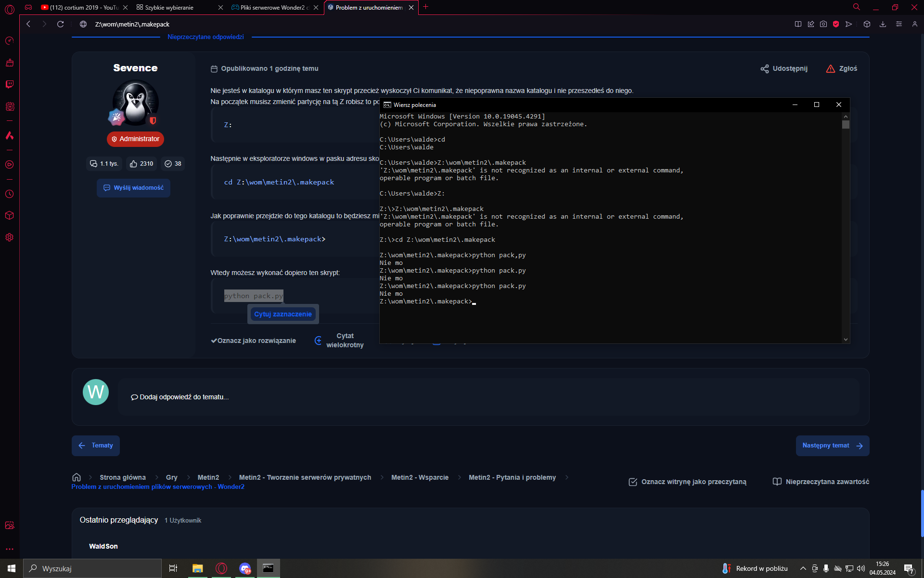Mark post as solution checkmark
Viewport: 924px width, 578px height.
click(x=253, y=341)
